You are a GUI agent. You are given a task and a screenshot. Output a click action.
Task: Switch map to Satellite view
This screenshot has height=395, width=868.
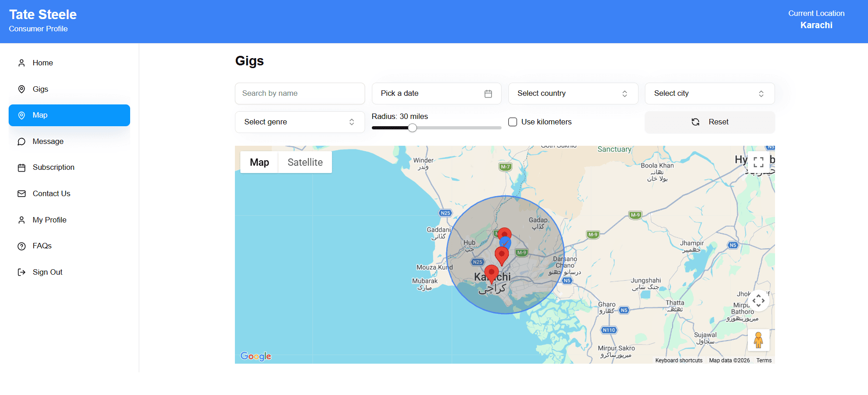pyautogui.click(x=305, y=163)
